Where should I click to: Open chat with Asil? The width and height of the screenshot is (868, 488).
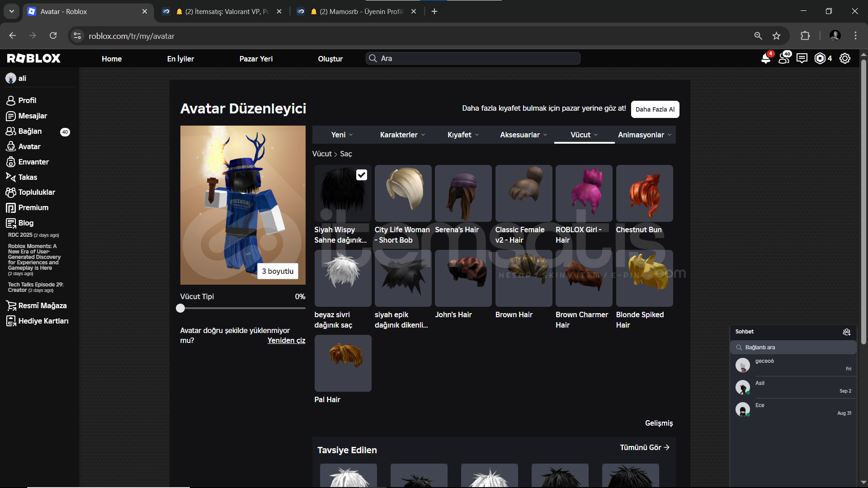pos(793,387)
